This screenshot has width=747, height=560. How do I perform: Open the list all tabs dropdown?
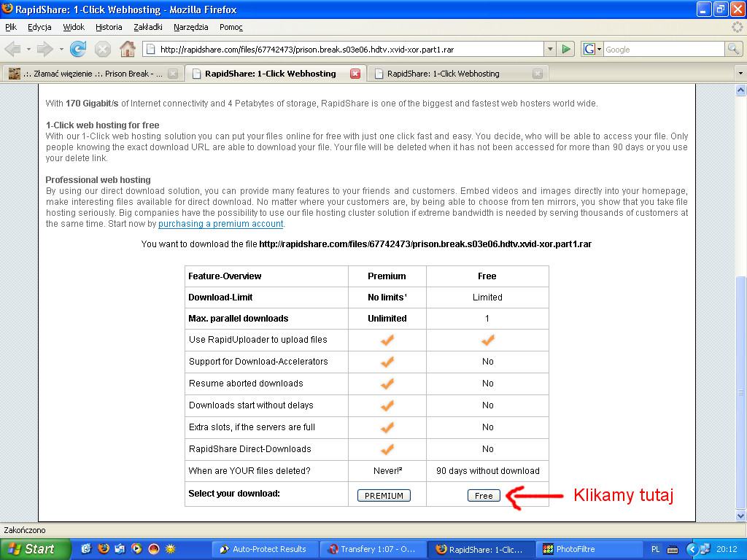[740, 74]
